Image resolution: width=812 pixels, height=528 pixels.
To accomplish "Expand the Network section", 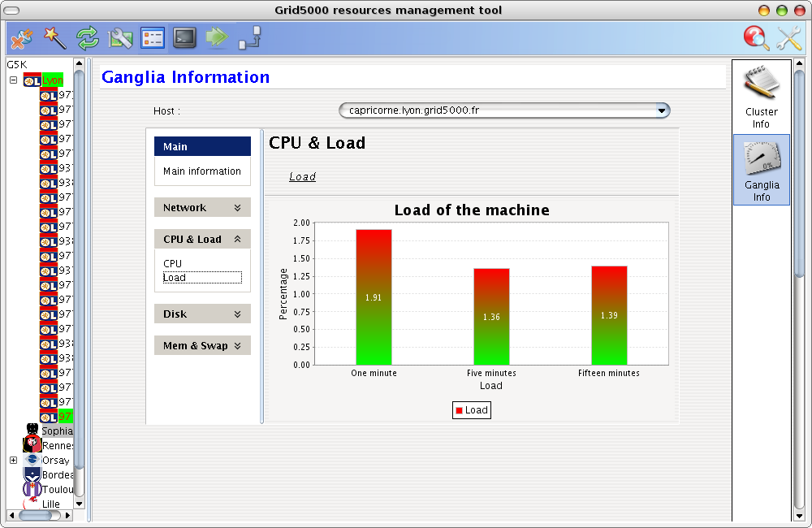I will pyautogui.click(x=202, y=207).
